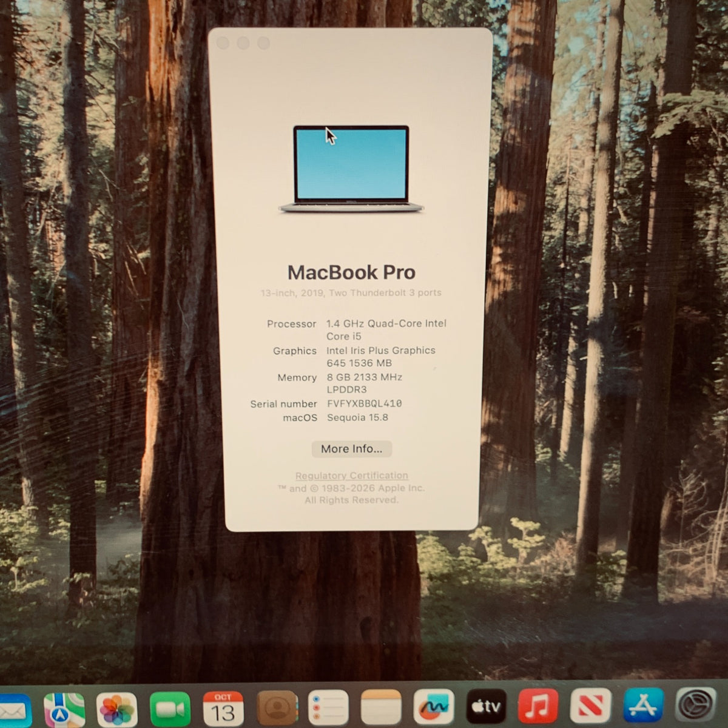The image size is (728, 728).
Task: Click the MacBook Pro title text
Action: tap(351, 272)
